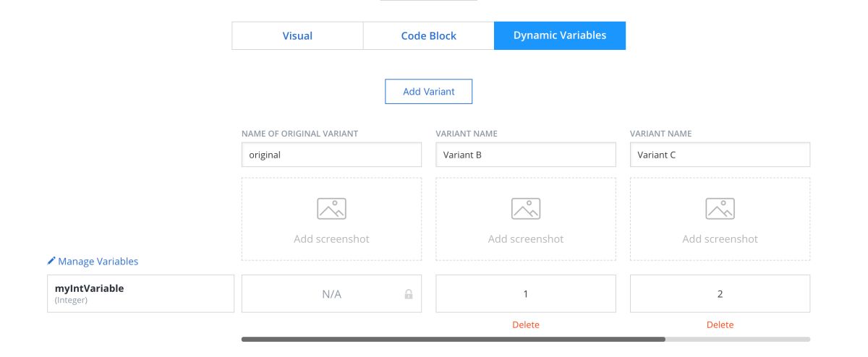This screenshot has height=357, width=868.
Task: Click the horizontal scrollbar under the variants
Action: click(x=453, y=338)
